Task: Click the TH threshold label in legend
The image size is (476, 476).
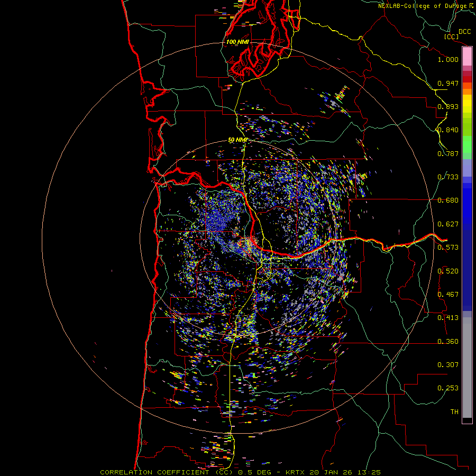Action: tap(454, 412)
